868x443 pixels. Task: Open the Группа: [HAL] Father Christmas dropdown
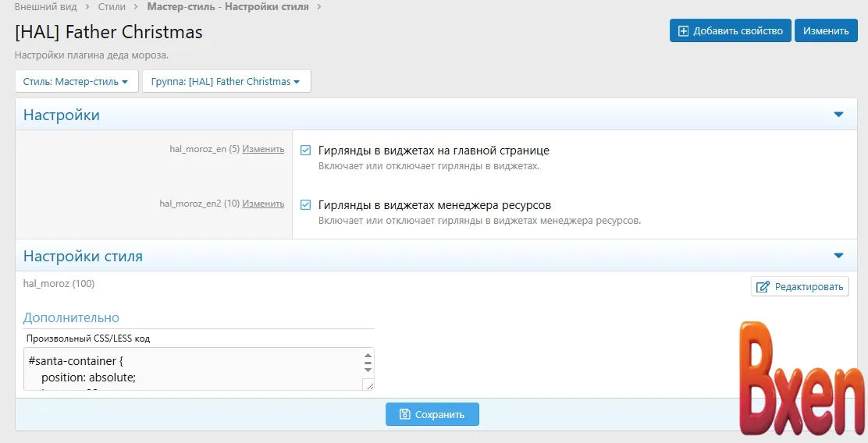(226, 82)
